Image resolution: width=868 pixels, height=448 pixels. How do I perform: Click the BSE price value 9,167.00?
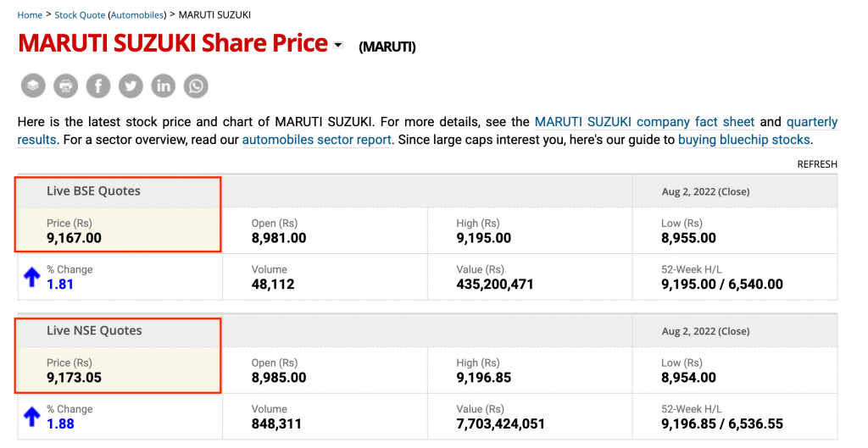(x=75, y=238)
